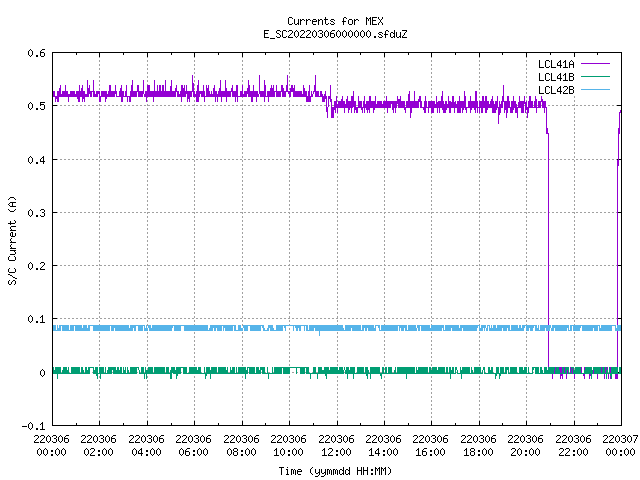Click the purple LCL41A rising edge near midnight
Screen dimensions: 640x480
coord(618,241)
